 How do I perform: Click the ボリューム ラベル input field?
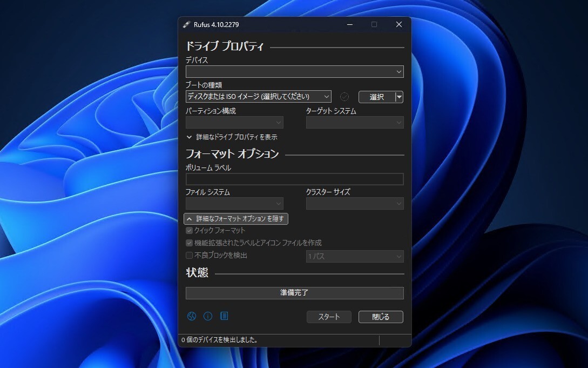[295, 179]
